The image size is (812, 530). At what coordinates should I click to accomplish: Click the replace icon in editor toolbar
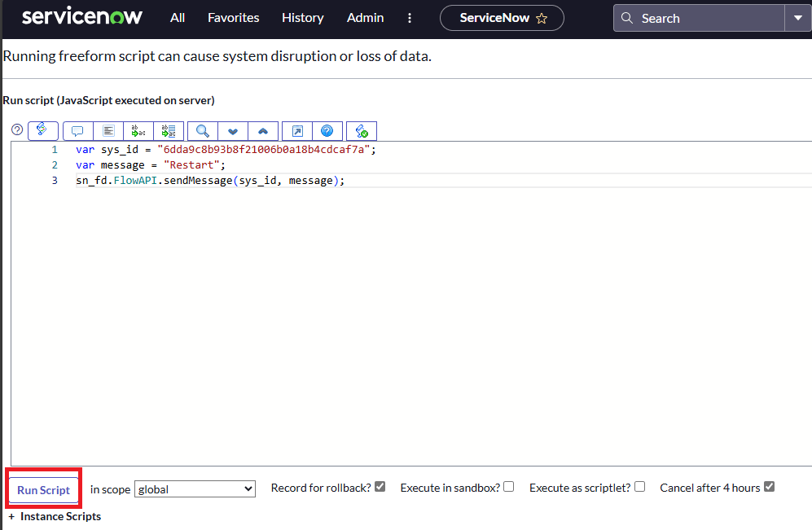click(x=138, y=131)
